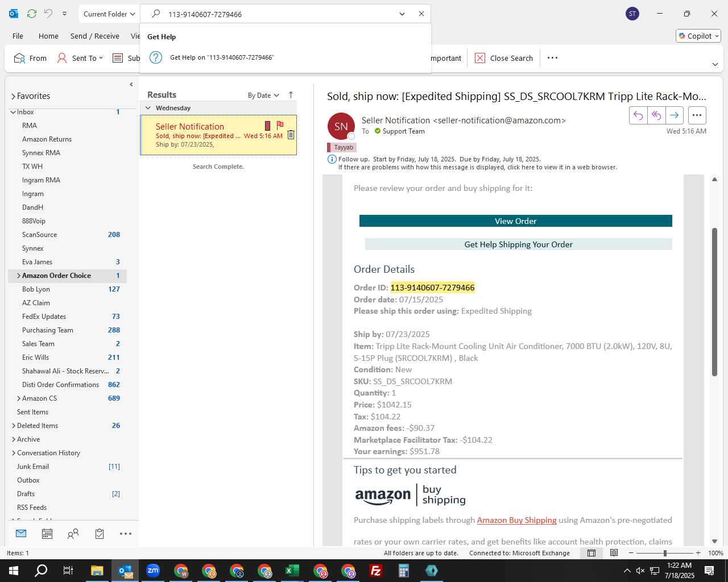The image size is (728, 582).
Task: Open the Junk Email folder
Action: tap(33, 467)
